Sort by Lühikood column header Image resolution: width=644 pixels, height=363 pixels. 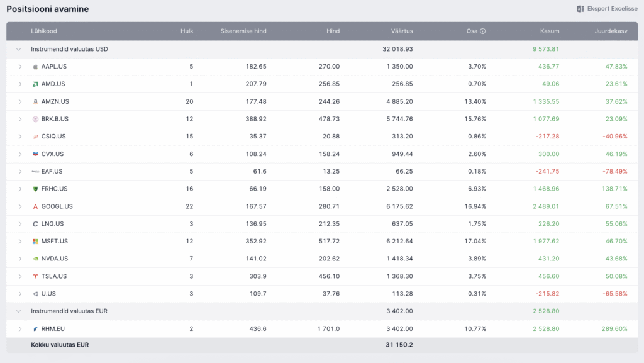click(44, 31)
